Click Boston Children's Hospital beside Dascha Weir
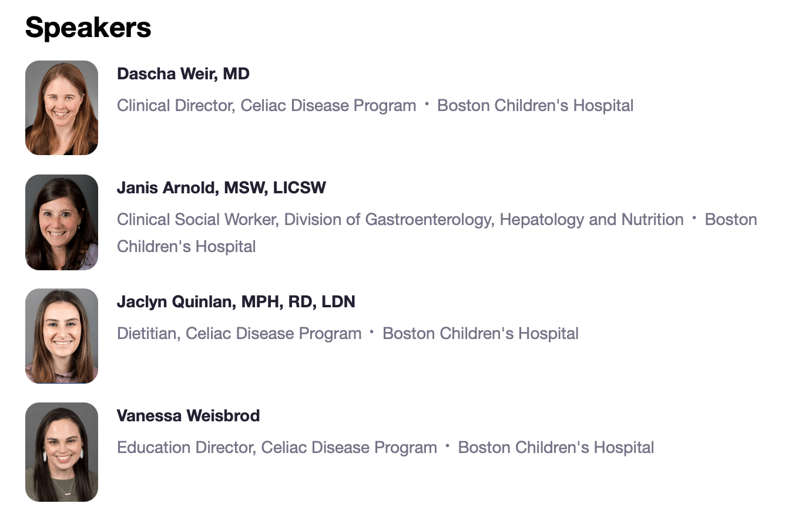812x510 pixels. point(535,106)
